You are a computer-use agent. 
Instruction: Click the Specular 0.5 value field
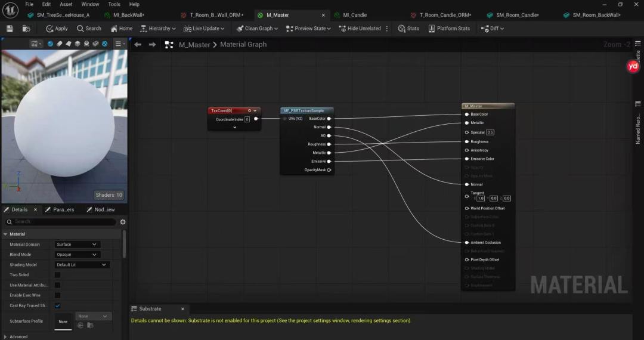click(x=490, y=132)
